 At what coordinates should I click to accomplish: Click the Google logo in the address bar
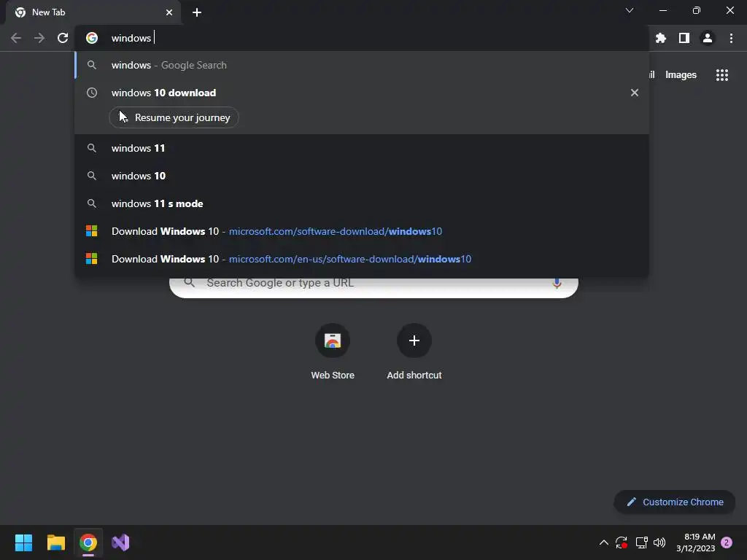[x=92, y=38]
